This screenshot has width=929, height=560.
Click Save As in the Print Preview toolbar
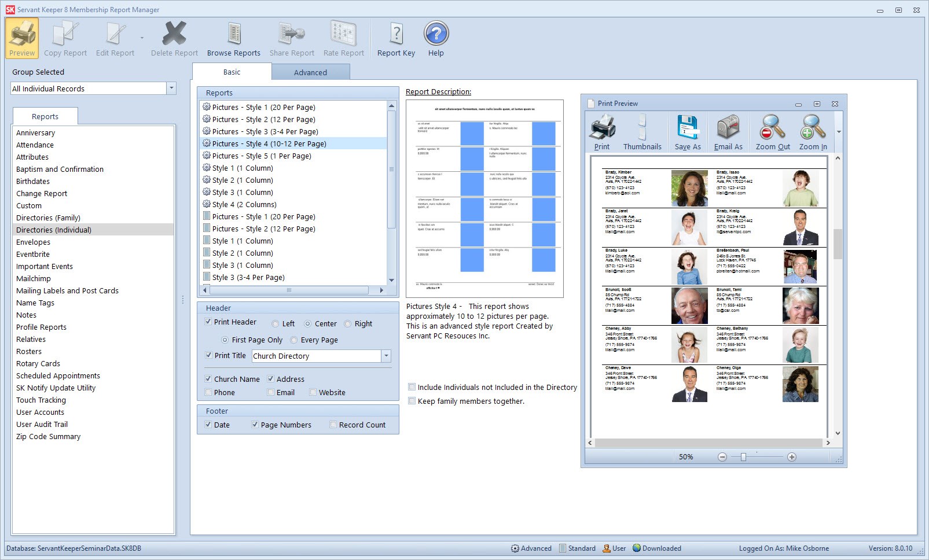coord(686,130)
